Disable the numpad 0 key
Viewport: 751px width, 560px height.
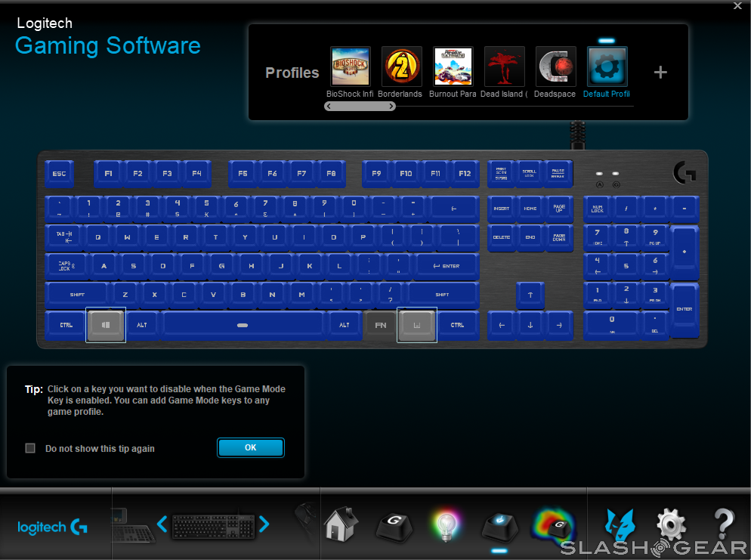[612, 325]
